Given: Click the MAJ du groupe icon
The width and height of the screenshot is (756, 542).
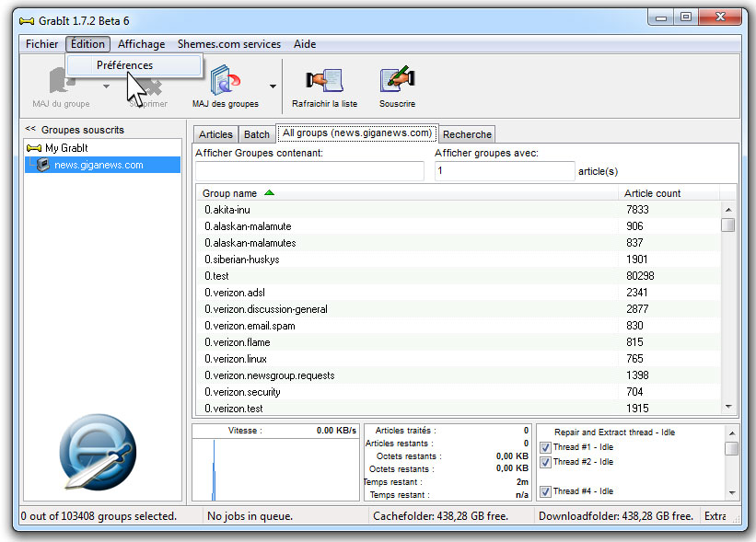Looking at the screenshot, I should [x=61, y=80].
